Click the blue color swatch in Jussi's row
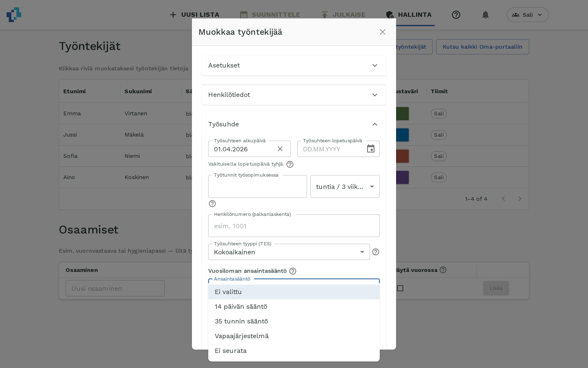 click(x=402, y=135)
